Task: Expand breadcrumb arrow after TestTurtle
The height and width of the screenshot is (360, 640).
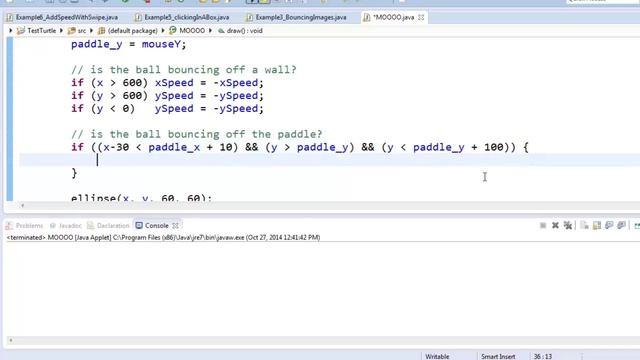Action: pyautogui.click(x=61, y=31)
